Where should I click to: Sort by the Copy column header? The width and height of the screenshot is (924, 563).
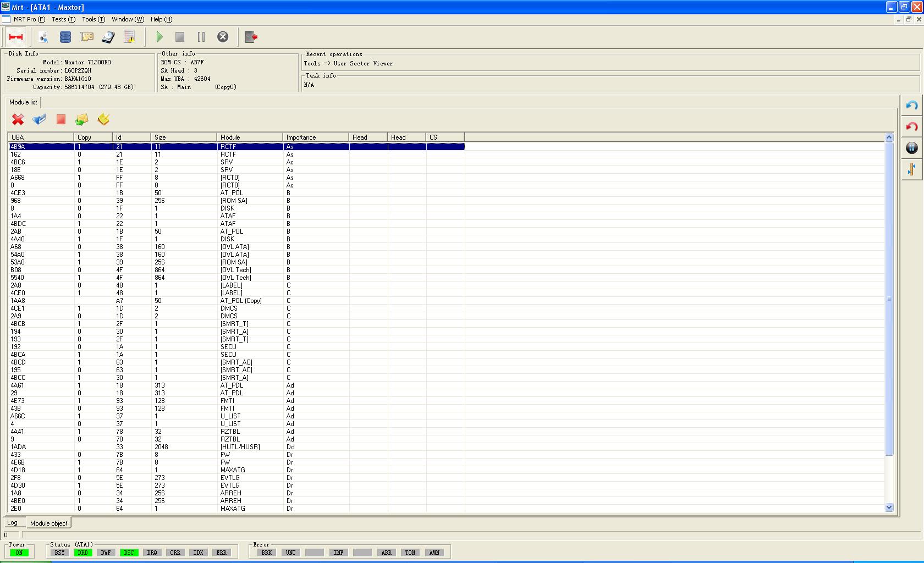click(x=94, y=137)
